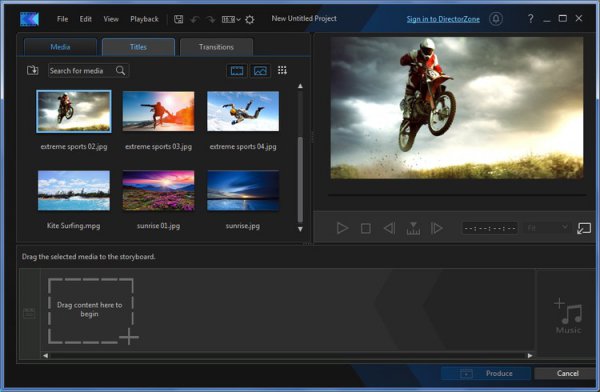Click the media library scroll down arrow
This screenshot has width=600, height=392.
click(x=300, y=229)
